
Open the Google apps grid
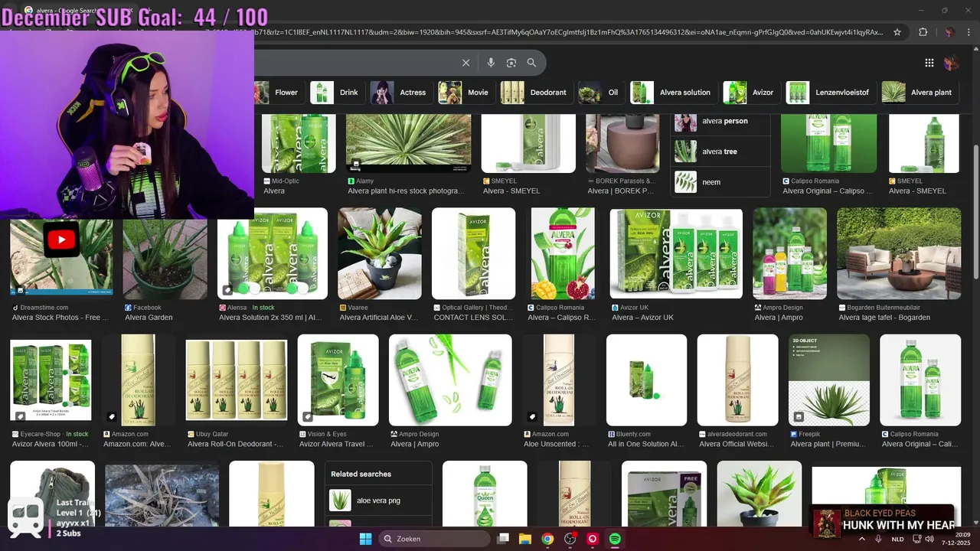point(929,63)
